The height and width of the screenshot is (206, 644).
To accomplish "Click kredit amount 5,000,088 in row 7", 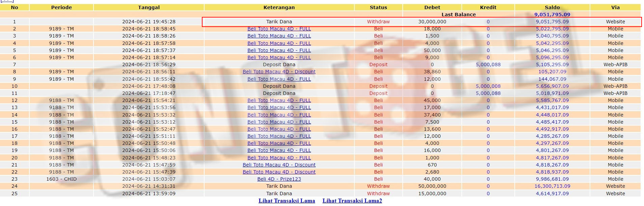I will coord(488,65).
